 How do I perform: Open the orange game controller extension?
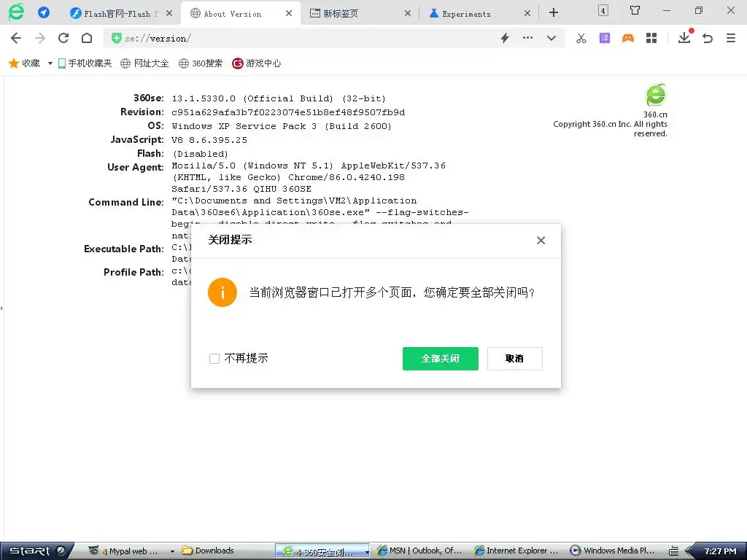point(628,38)
